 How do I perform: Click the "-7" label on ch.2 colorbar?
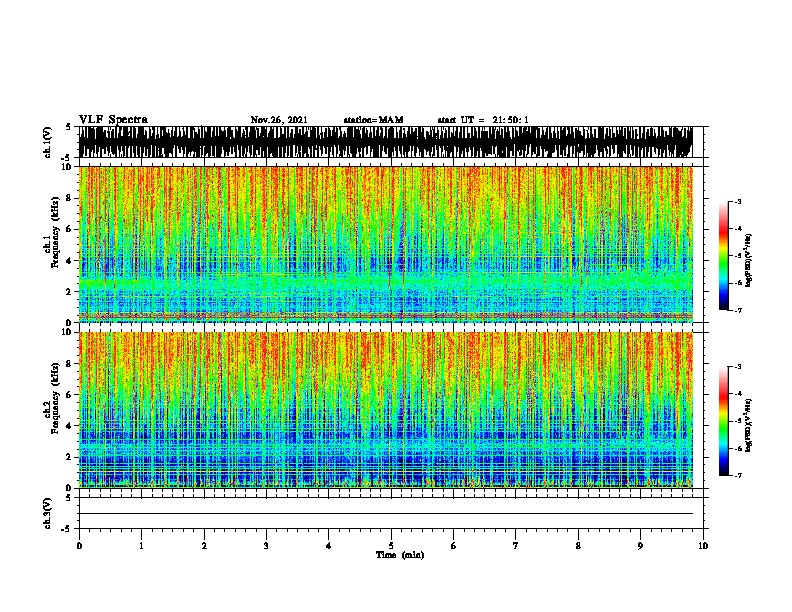click(738, 475)
